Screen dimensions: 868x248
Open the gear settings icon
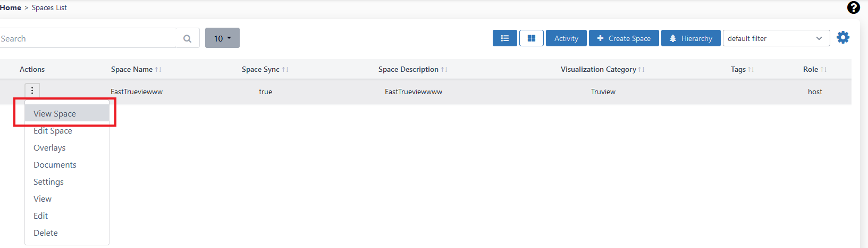pyautogui.click(x=843, y=38)
